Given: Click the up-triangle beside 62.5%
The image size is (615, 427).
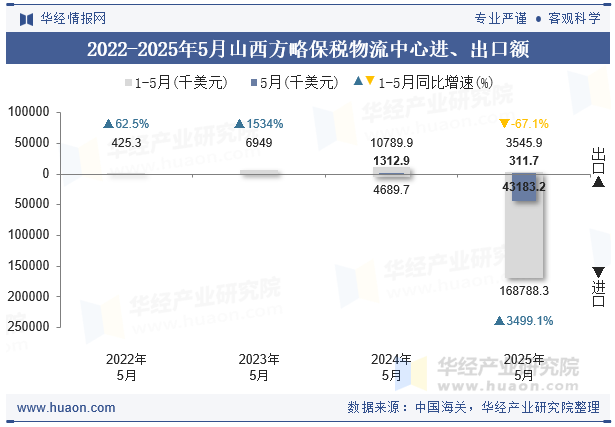Looking at the screenshot, I should [108, 124].
